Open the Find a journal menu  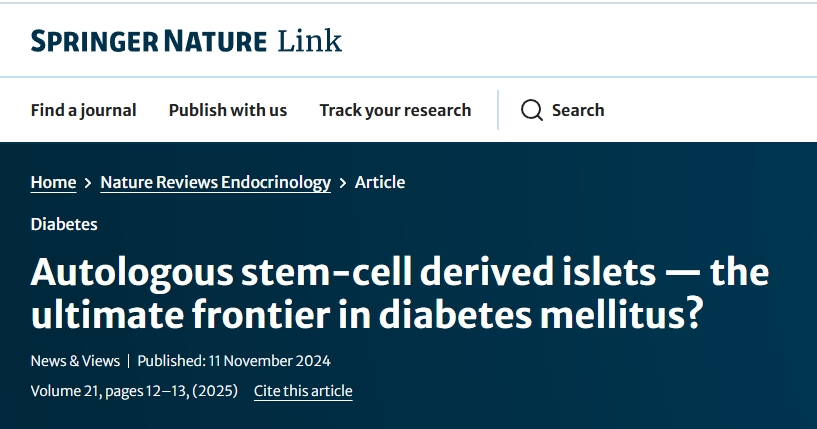click(83, 110)
